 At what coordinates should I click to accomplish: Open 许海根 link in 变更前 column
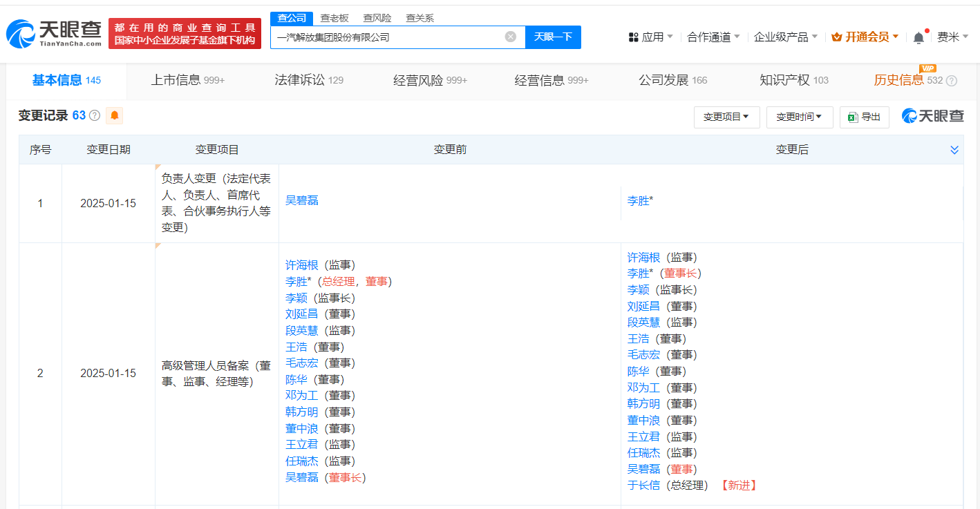[x=302, y=265]
